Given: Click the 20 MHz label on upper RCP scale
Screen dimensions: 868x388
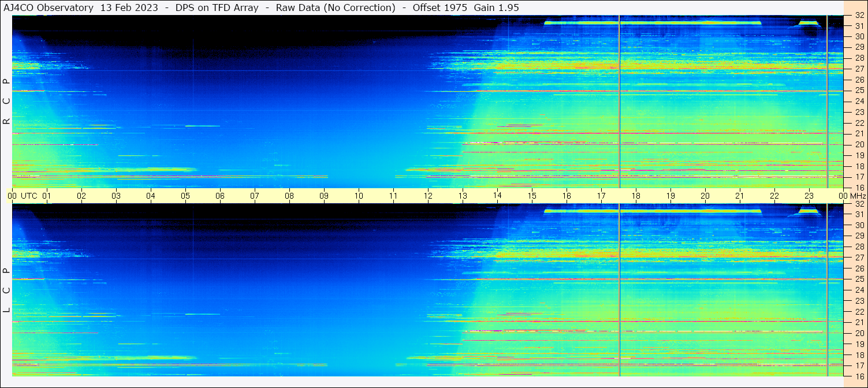Looking at the screenshot, I should tap(859, 144).
